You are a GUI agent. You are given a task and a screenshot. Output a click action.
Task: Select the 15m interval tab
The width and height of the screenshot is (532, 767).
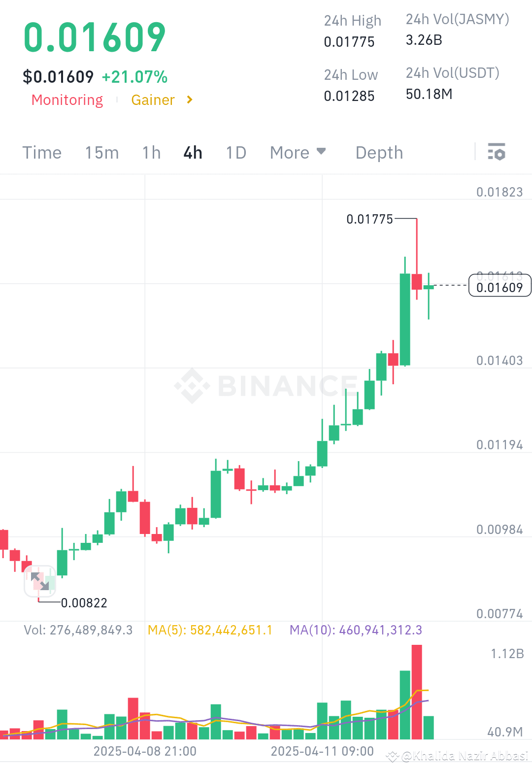(x=101, y=152)
